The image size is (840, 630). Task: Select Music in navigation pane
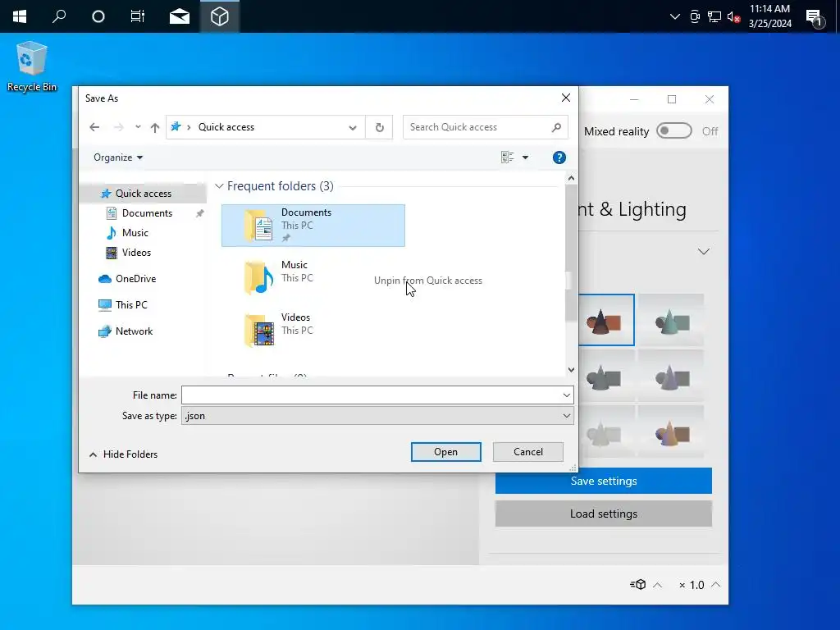pyautogui.click(x=135, y=233)
